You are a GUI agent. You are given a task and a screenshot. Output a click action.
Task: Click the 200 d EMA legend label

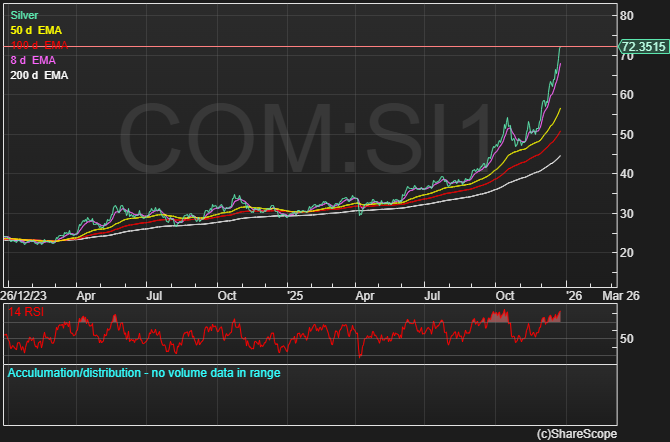coord(41,75)
